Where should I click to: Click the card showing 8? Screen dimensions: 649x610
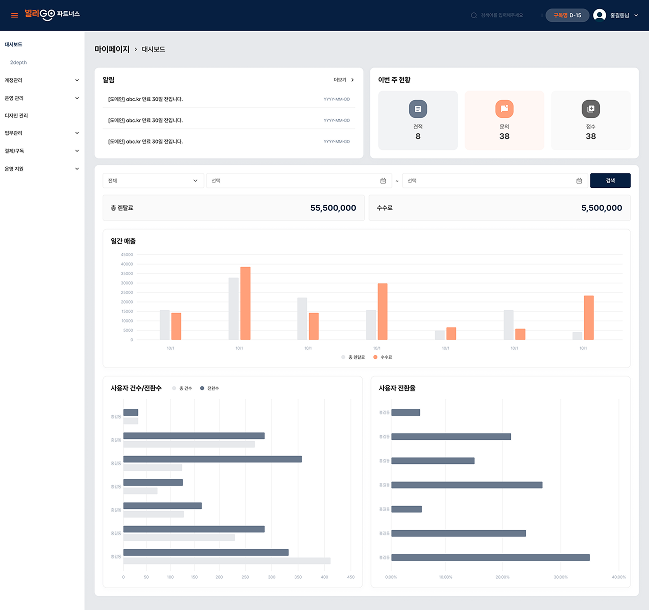coord(418,120)
